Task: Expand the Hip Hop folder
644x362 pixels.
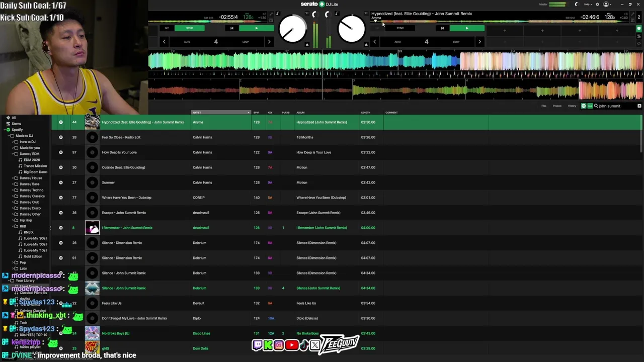Action: (14, 220)
